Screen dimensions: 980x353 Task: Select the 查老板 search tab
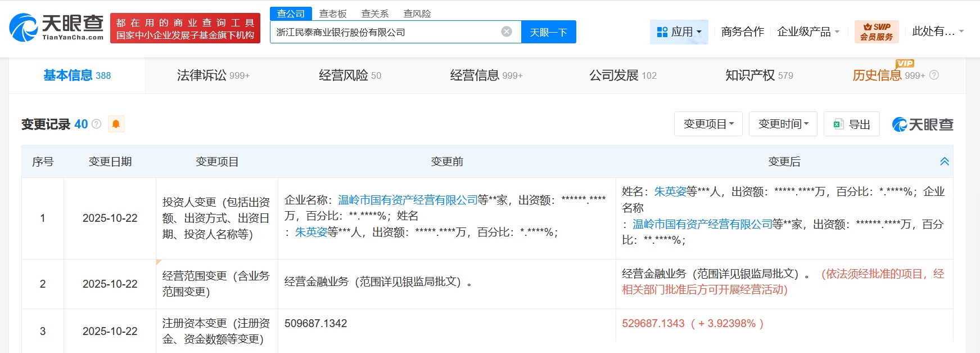[x=333, y=14]
